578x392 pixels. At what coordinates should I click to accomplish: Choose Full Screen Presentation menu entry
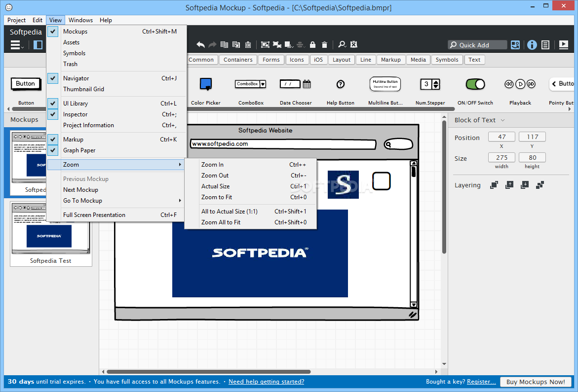click(x=116, y=215)
